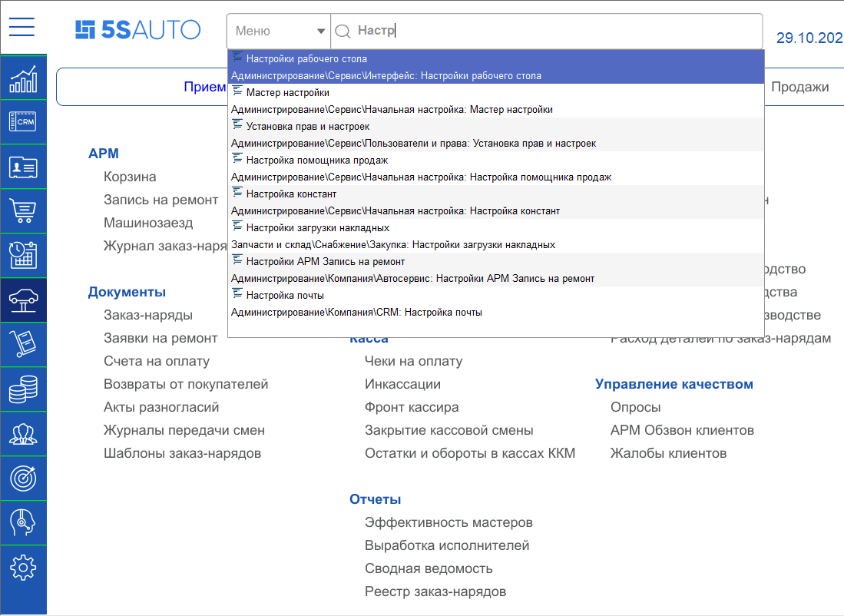This screenshot has width=844, height=616.
Task: Open the headset support icon
Action: 23,522
